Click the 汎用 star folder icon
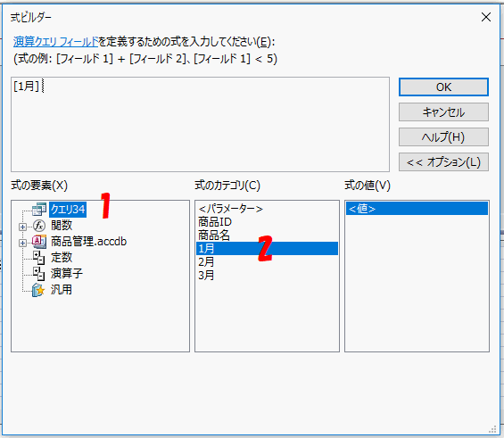504x438 pixels. [38, 290]
